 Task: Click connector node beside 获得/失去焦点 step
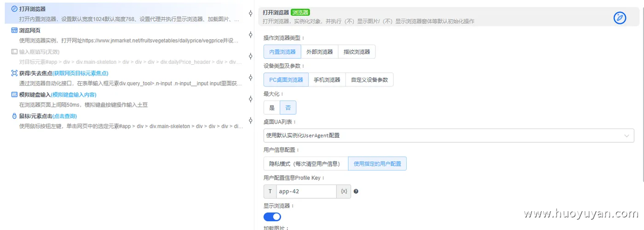click(x=250, y=78)
